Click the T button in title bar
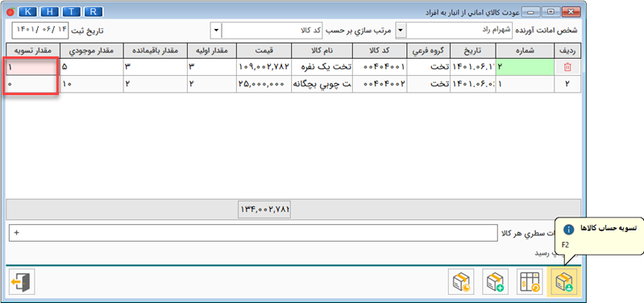The width and height of the screenshot is (644, 303). click(x=72, y=12)
